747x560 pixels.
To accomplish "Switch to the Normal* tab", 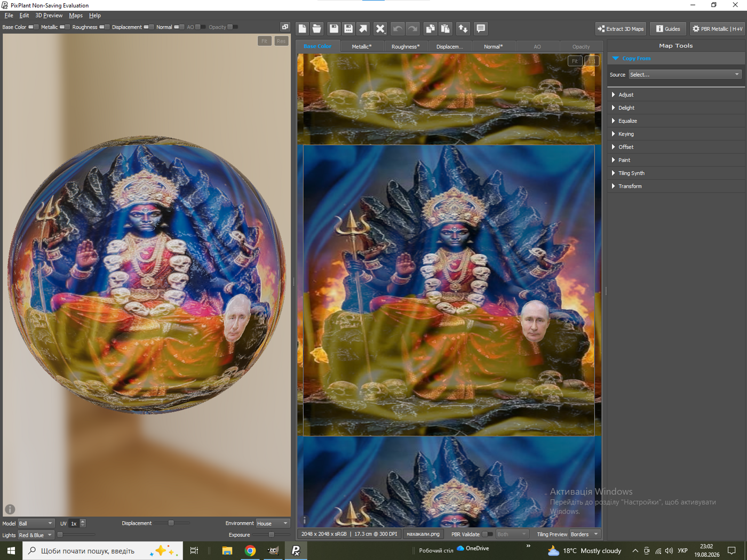I will [x=494, y=46].
